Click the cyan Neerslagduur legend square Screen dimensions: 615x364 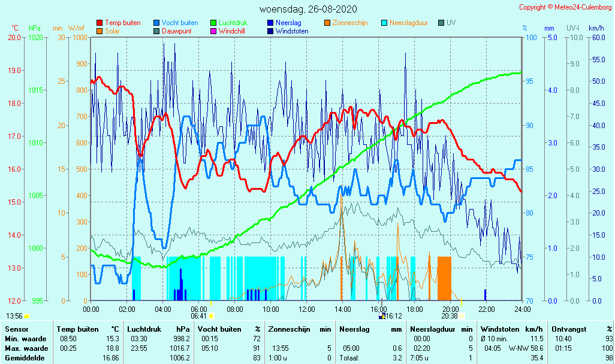(384, 23)
